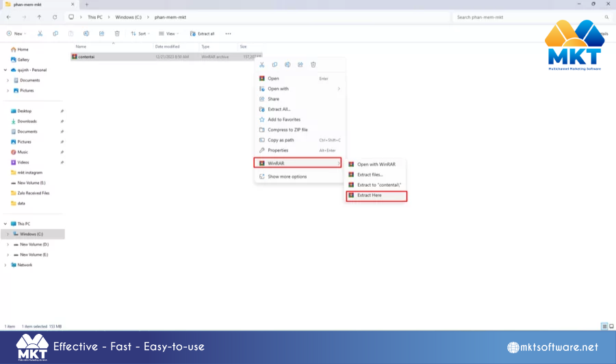Screen dimensions: 616x364
Task: Expand the Network node
Action: 5,265
